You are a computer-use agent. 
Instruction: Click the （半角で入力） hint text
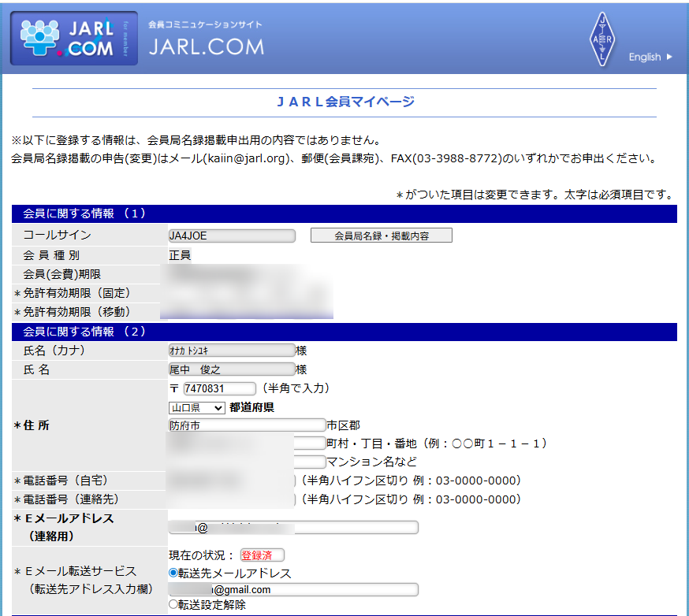[296, 388]
